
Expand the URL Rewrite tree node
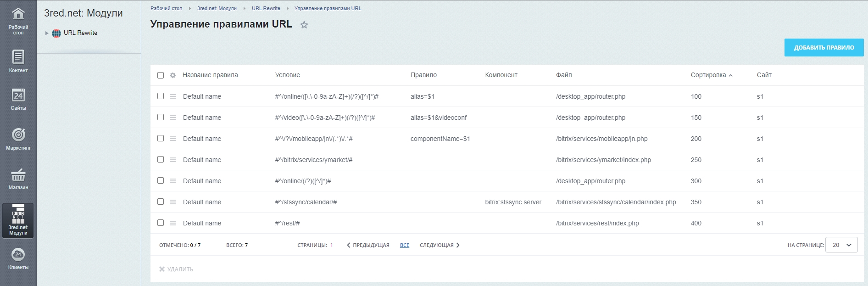point(47,33)
